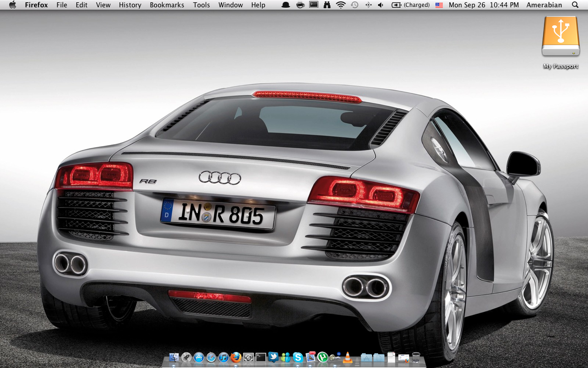Select the My Passport drive on desktop
Viewport: 588px width, 368px height.
(560, 43)
